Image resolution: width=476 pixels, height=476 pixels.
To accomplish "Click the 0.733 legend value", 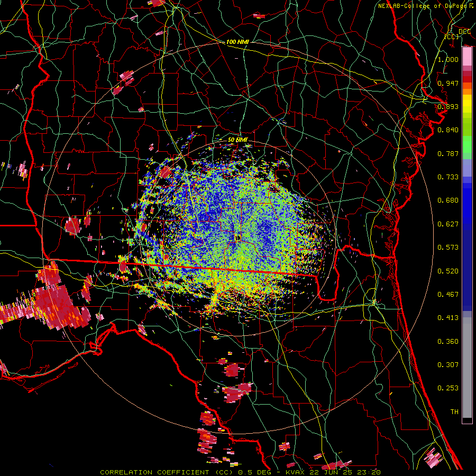I will point(448,177).
